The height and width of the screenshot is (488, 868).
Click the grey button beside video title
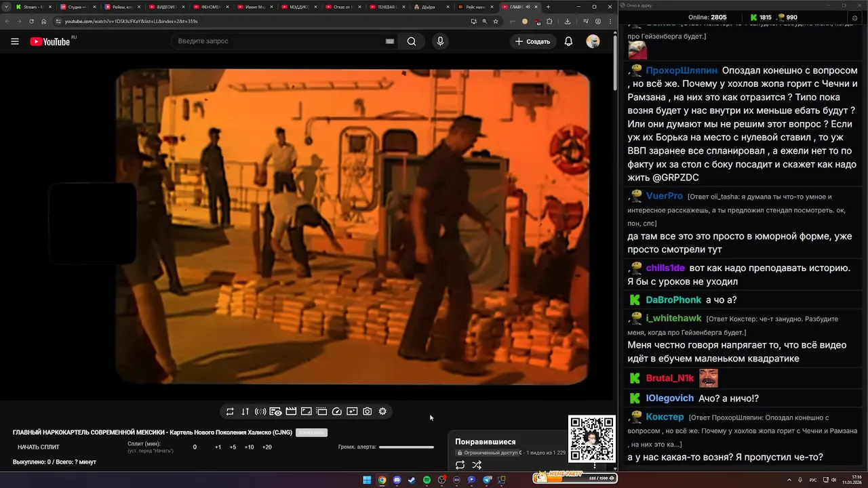(x=311, y=432)
